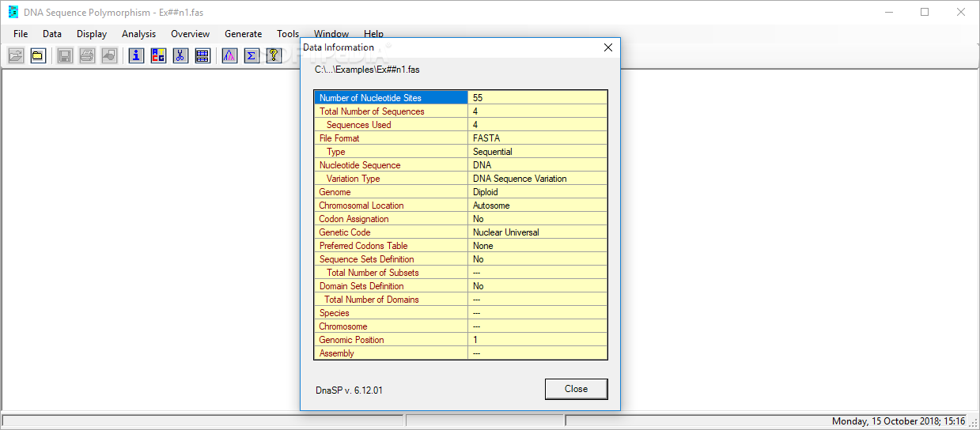The image size is (980, 430).
Task: Click the 'Data Information' dialog title
Action: 339,47
